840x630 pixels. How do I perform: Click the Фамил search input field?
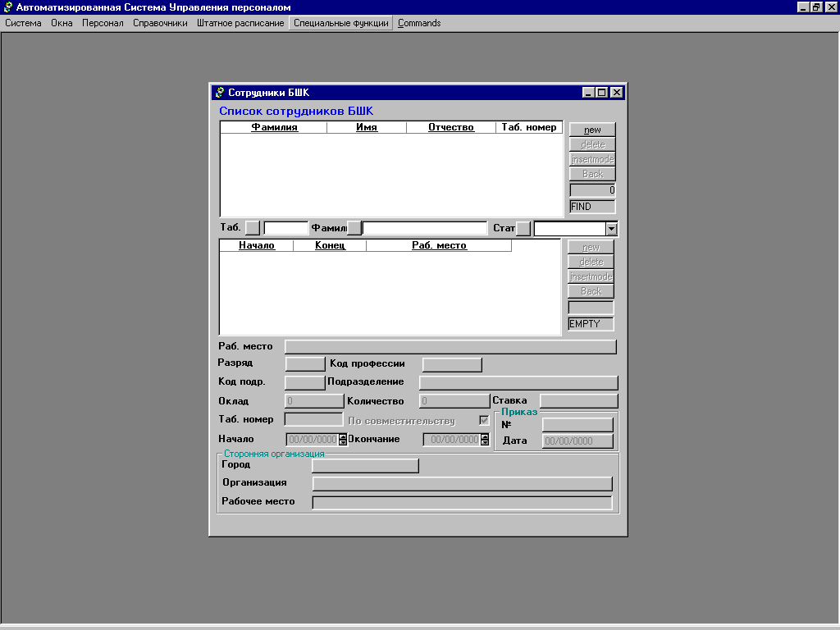[x=425, y=228]
